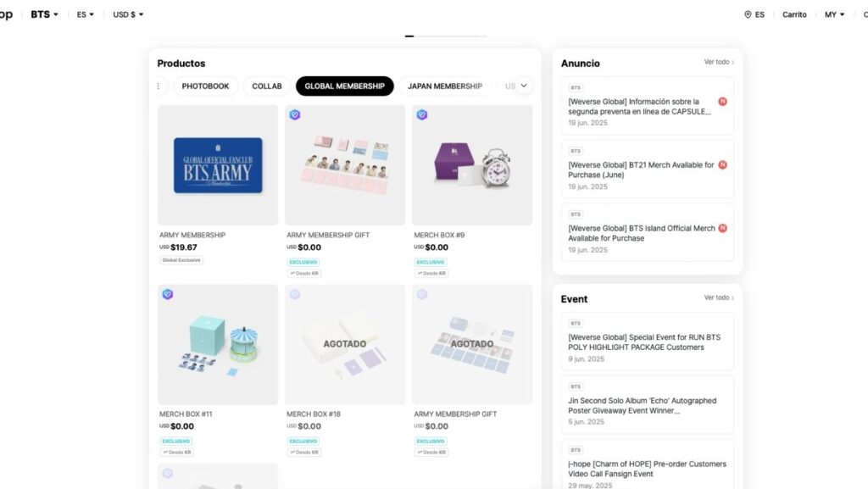Switch to the PHOTOBOOK category tab
This screenshot has width=868, height=489.
[x=205, y=86]
